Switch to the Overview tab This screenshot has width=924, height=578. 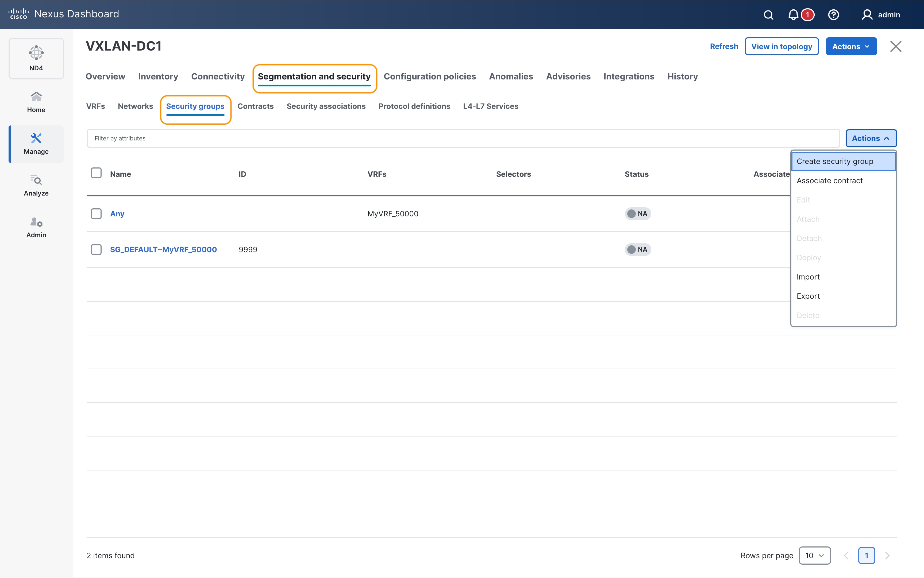[x=105, y=76]
